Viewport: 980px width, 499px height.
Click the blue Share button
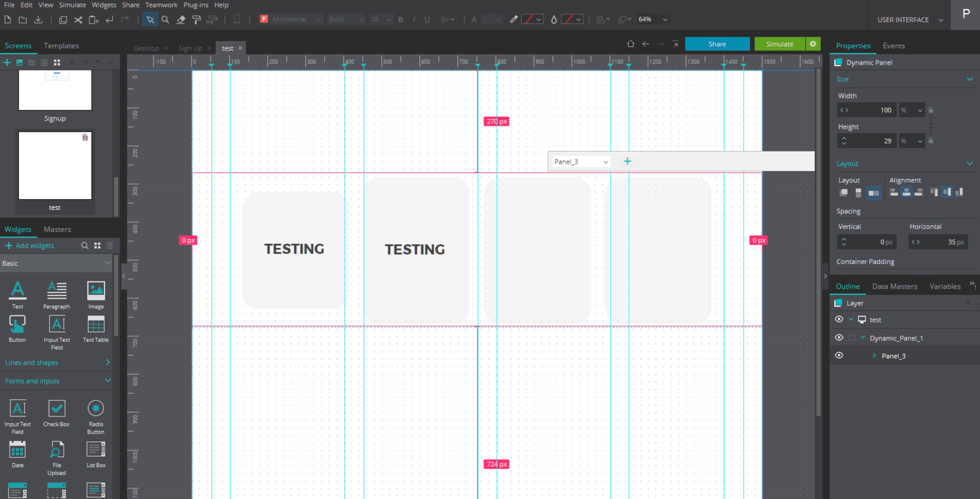(x=717, y=44)
